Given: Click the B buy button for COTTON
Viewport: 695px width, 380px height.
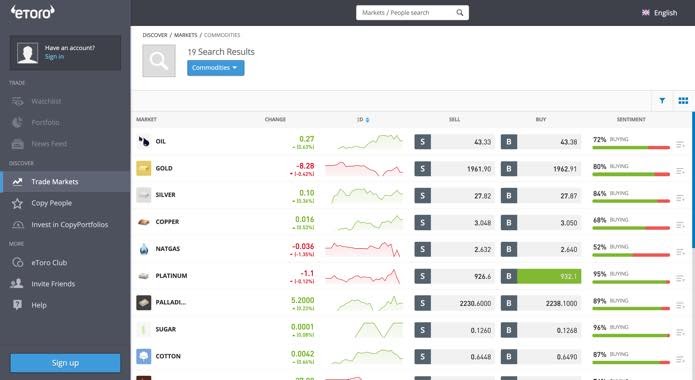Looking at the screenshot, I should (509, 356).
